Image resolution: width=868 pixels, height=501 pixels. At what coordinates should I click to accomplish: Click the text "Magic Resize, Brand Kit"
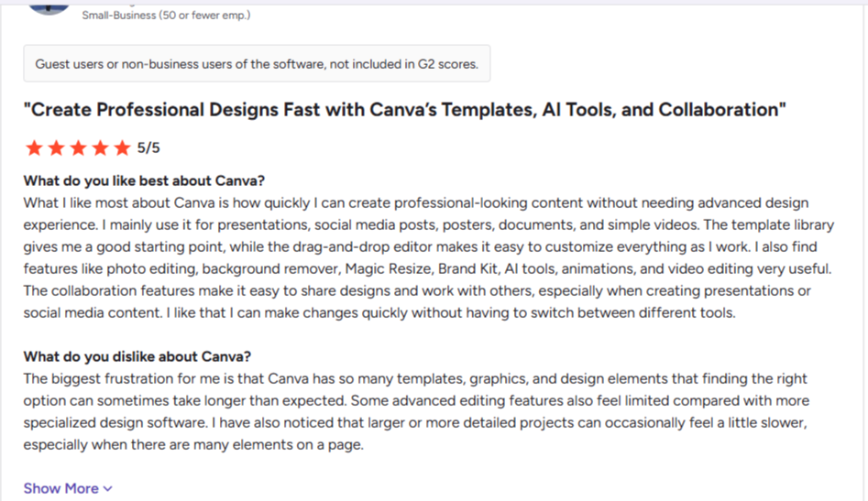[423, 268]
